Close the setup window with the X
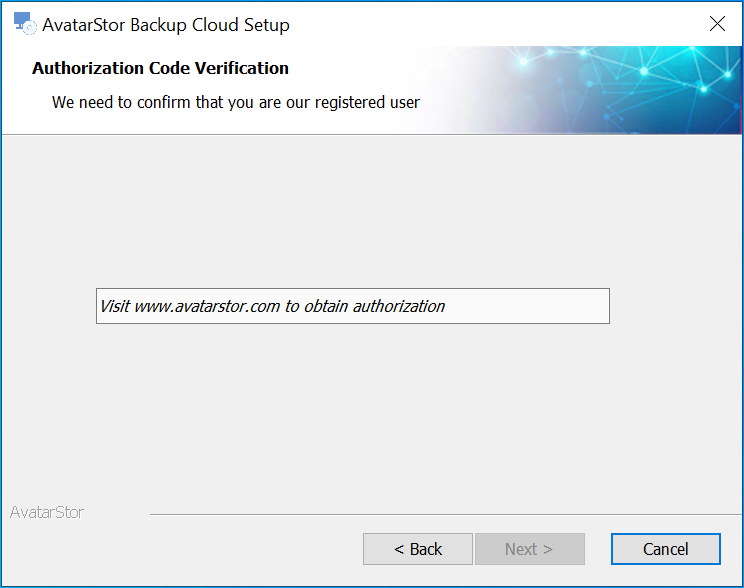 click(717, 23)
